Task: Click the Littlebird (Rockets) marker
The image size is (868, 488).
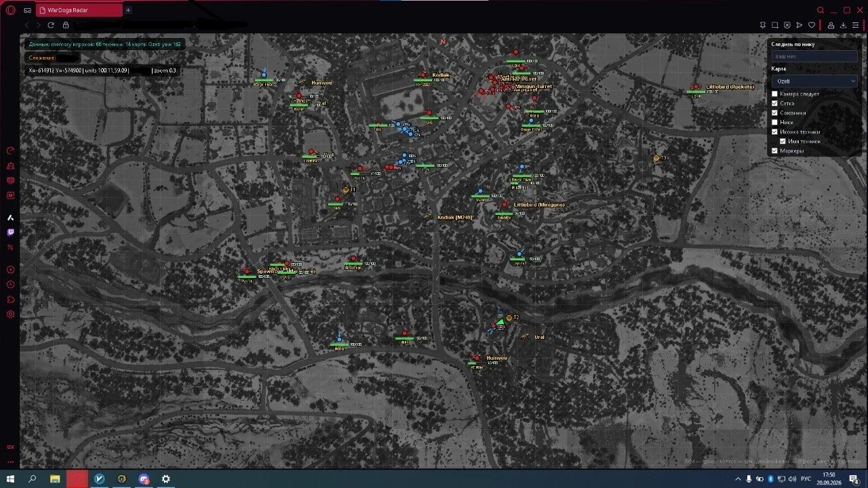Action: 695,87
